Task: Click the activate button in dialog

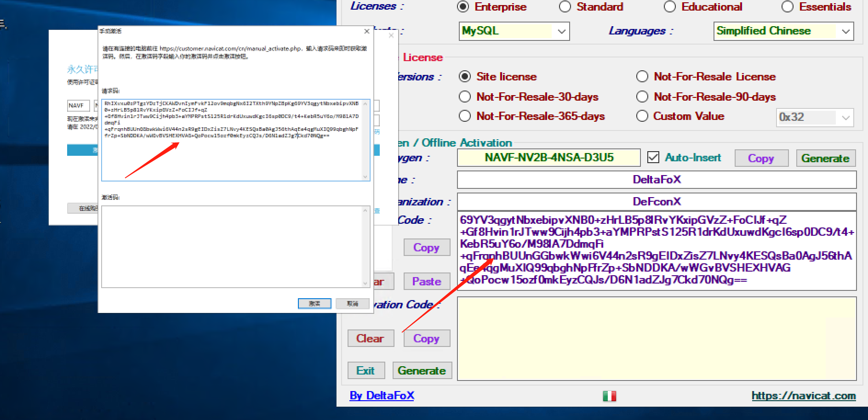Action: pos(314,303)
